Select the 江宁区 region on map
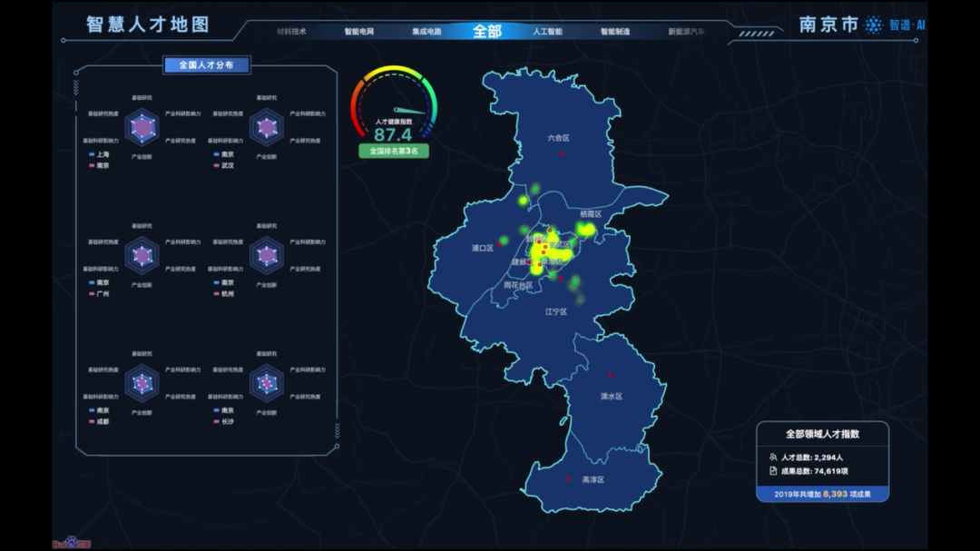Viewport: 980px width, 551px height. point(555,311)
